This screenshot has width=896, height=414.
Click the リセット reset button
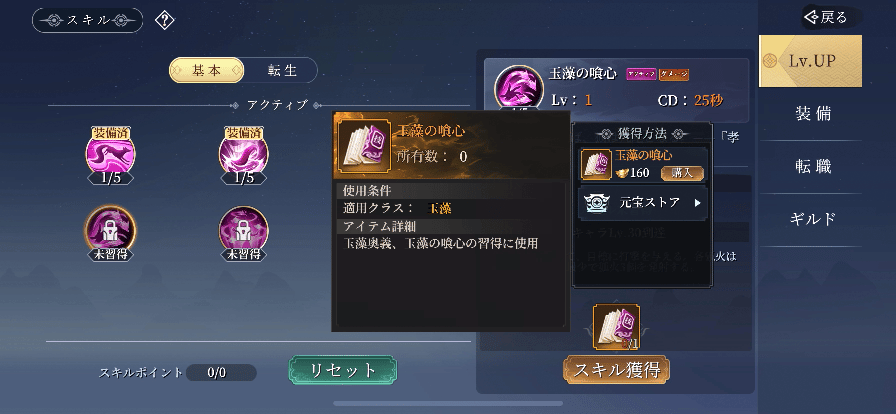click(343, 370)
